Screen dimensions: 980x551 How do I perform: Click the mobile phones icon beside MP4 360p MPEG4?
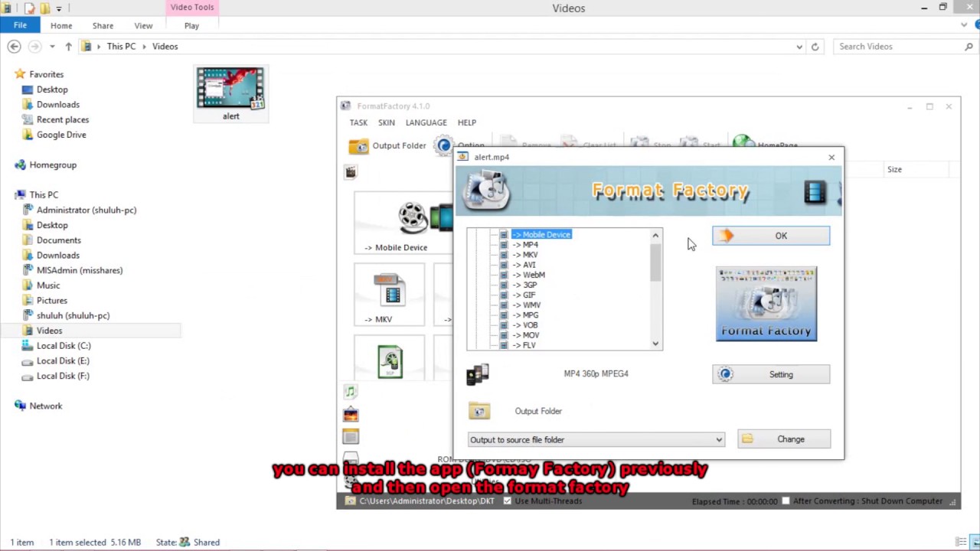478,373
